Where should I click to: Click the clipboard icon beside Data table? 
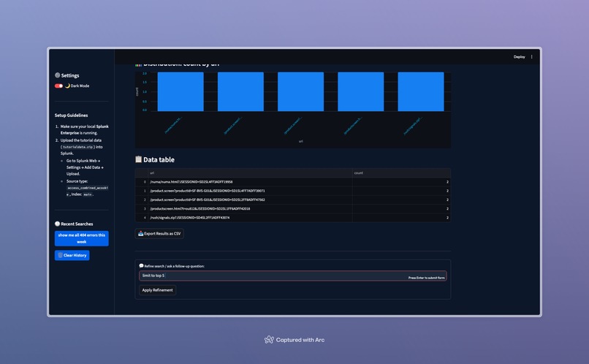click(x=138, y=159)
